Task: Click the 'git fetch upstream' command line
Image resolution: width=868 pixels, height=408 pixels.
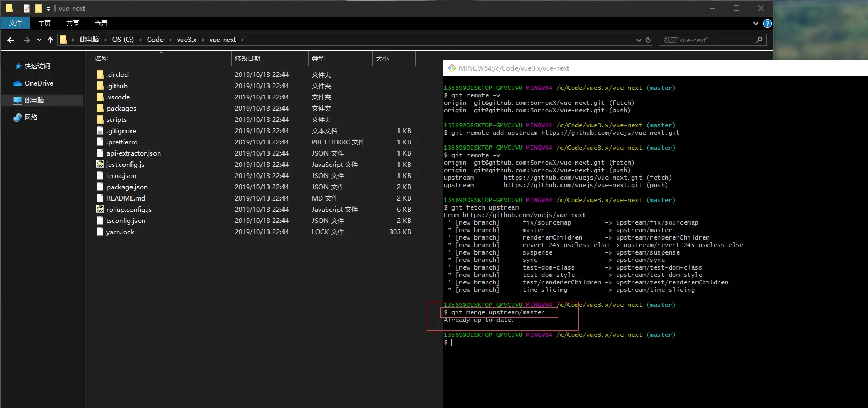Action: [481, 207]
